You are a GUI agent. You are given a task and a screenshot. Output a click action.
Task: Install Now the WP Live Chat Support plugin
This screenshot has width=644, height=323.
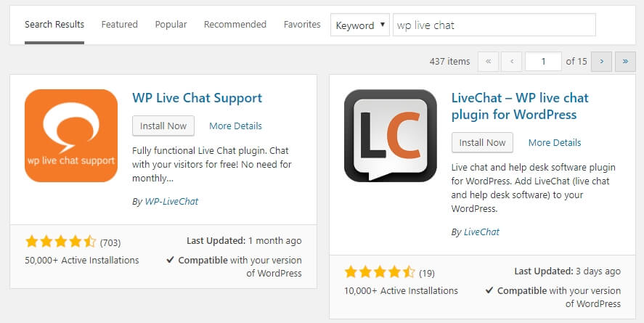(x=163, y=126)
